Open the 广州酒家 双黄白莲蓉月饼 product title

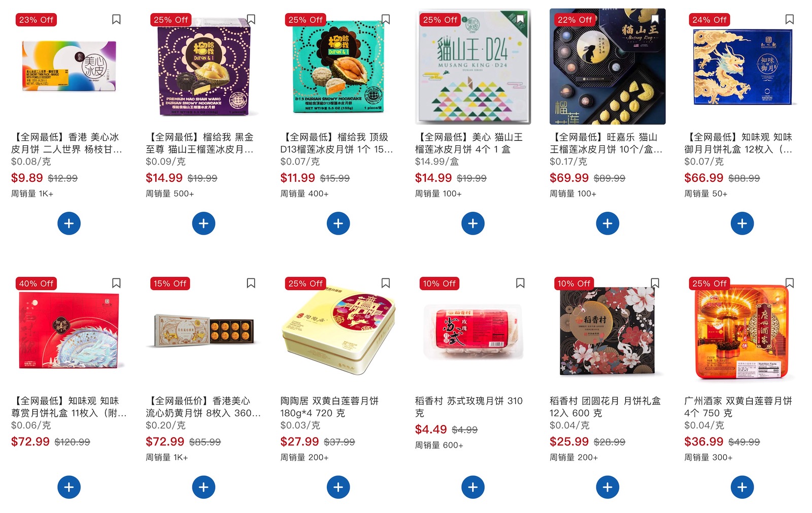738,407
